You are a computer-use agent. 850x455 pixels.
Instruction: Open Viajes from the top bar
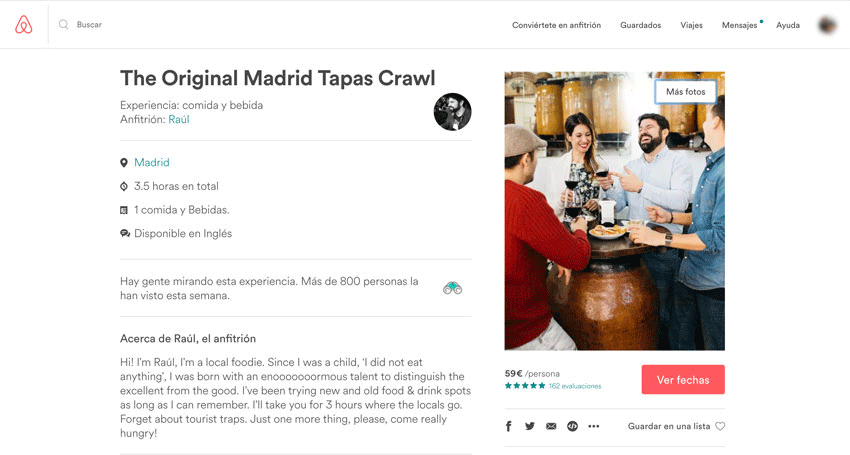(x=691, y=25)
